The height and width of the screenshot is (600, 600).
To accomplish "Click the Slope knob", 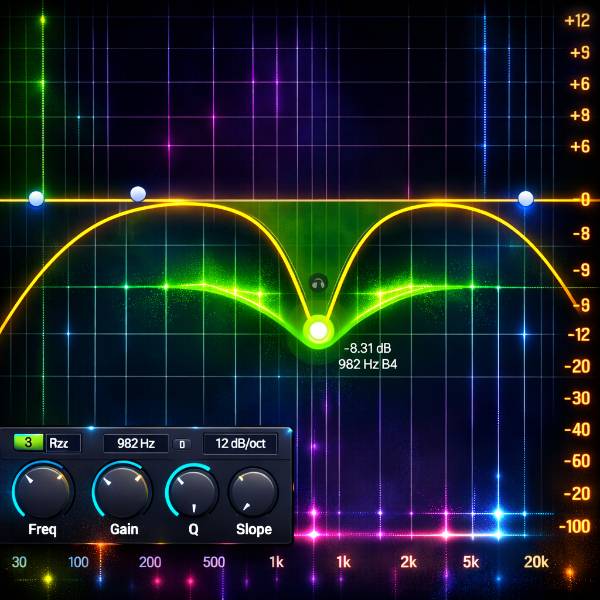I will pyautogui.click(x=253, y=492).
